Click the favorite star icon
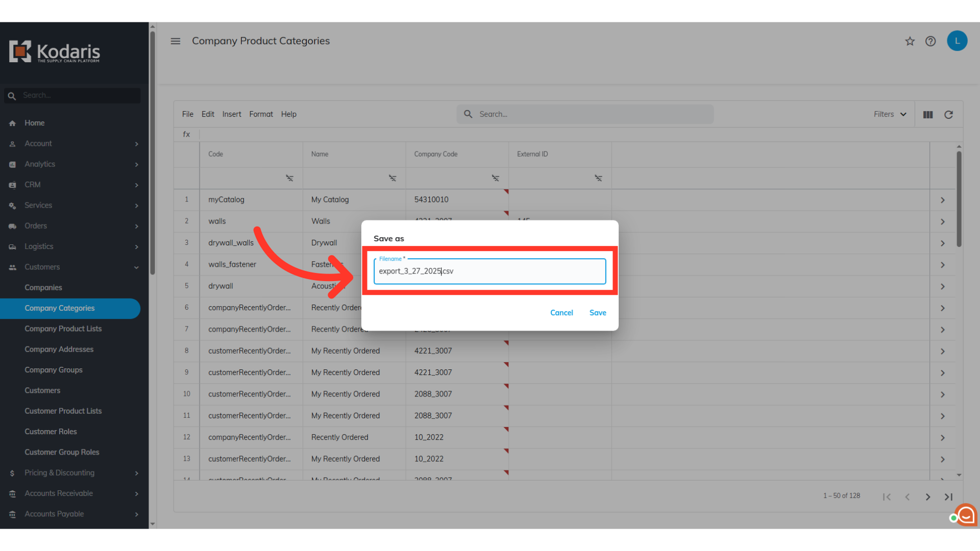980x551 pixels. click(910, 41)
